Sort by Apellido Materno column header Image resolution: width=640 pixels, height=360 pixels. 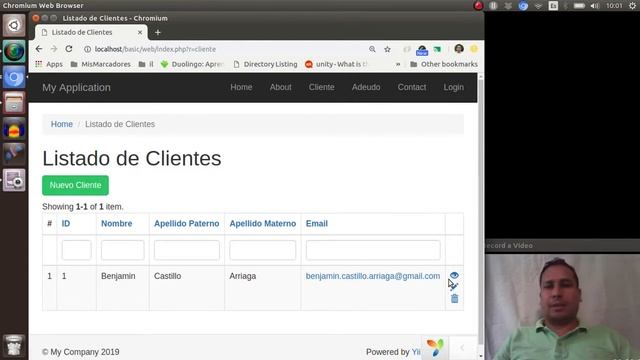262,224
